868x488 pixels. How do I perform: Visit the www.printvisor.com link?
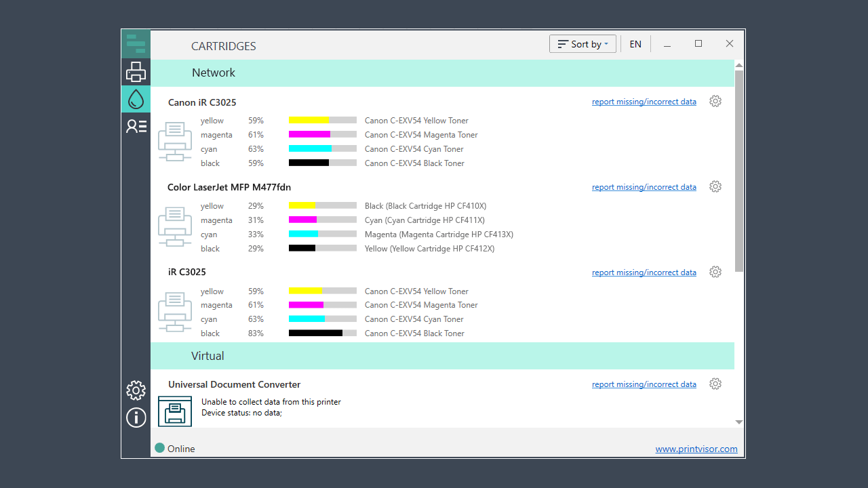696,449
